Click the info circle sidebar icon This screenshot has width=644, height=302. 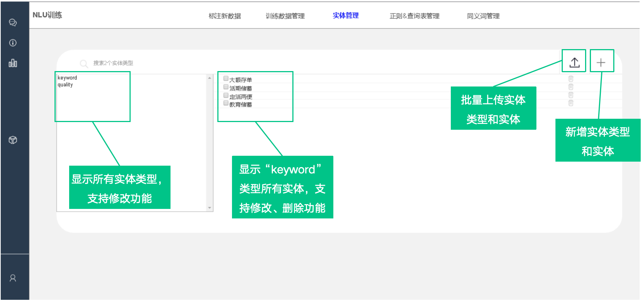tap(13, 43)
